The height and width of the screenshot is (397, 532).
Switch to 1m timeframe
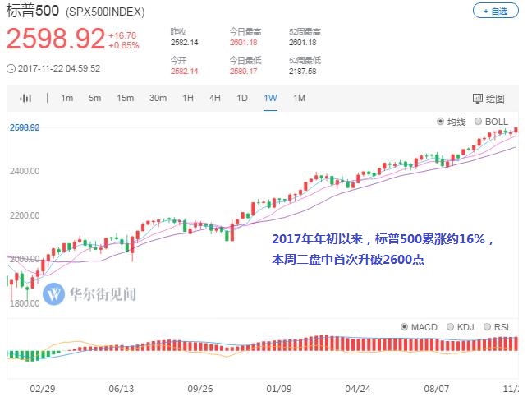pyautogui.click(x=66, y=98)
